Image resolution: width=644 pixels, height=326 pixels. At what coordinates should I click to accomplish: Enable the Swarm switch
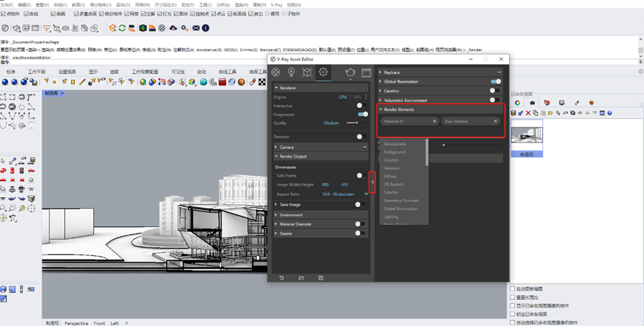[x=360, y=233]
